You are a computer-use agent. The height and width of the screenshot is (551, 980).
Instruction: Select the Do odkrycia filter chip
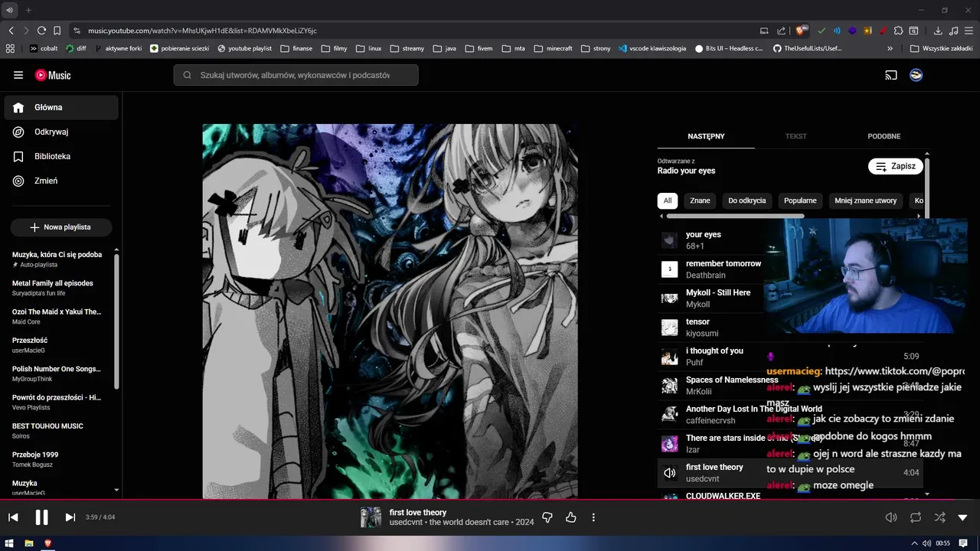(747, 201)
